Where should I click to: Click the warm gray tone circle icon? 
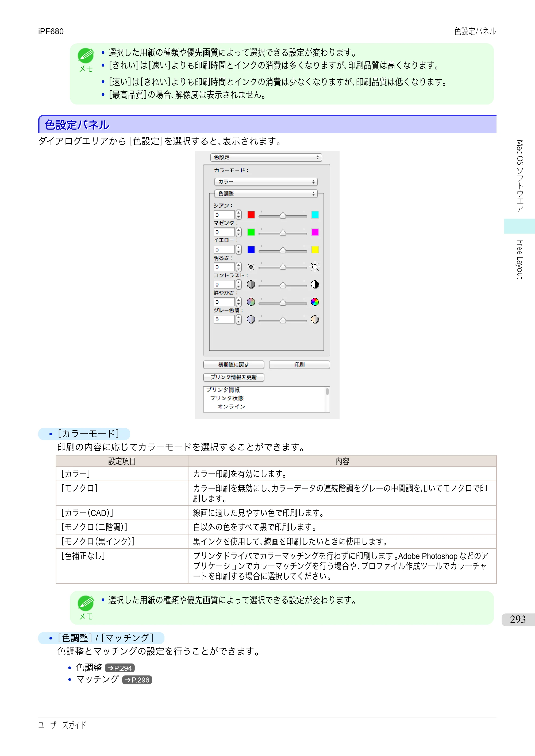tap(315, 319)
